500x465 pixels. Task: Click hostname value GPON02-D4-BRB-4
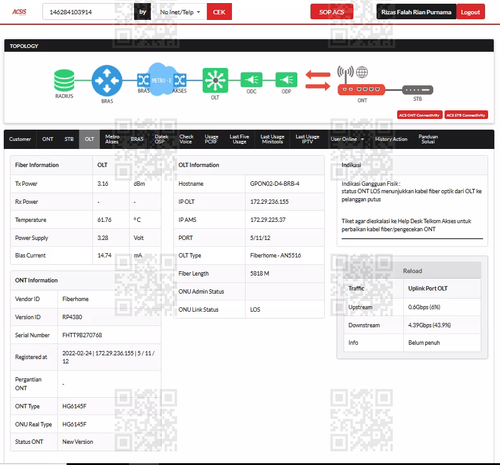click(275, 184)
